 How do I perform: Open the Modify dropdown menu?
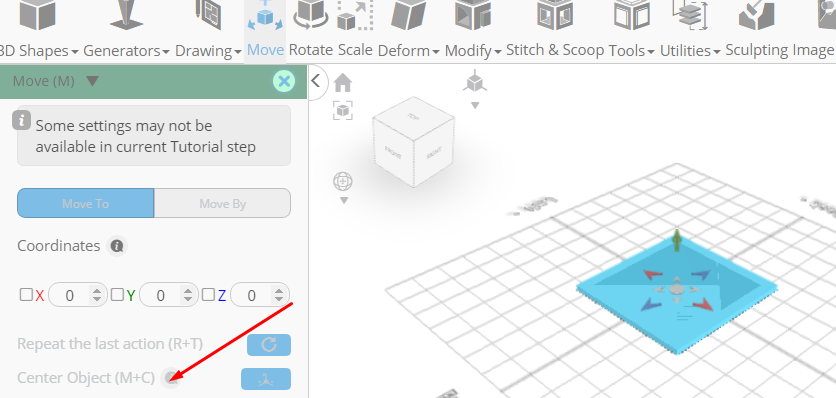(473, 51)
